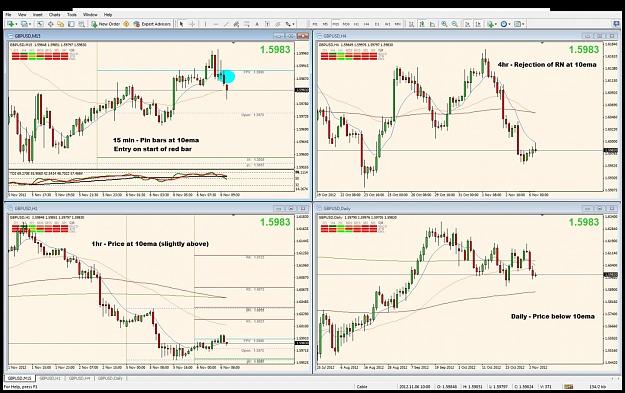Click the Cable profile name in status bar
This screenshot has height=393, width=625.
[362, 387]
